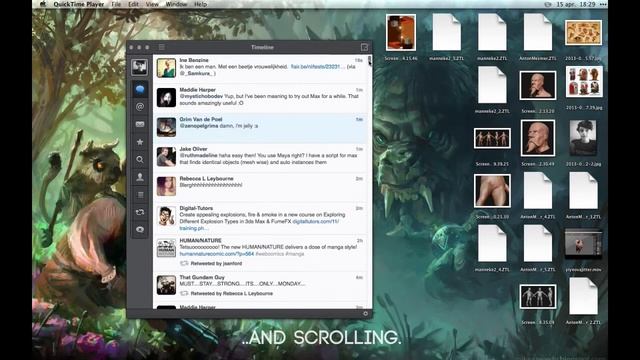Click the compose tweet icon in the title bar

pos(364,47)
